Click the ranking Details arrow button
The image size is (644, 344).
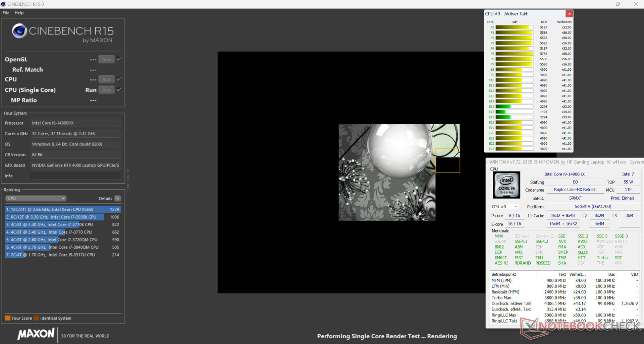[118, 198]
